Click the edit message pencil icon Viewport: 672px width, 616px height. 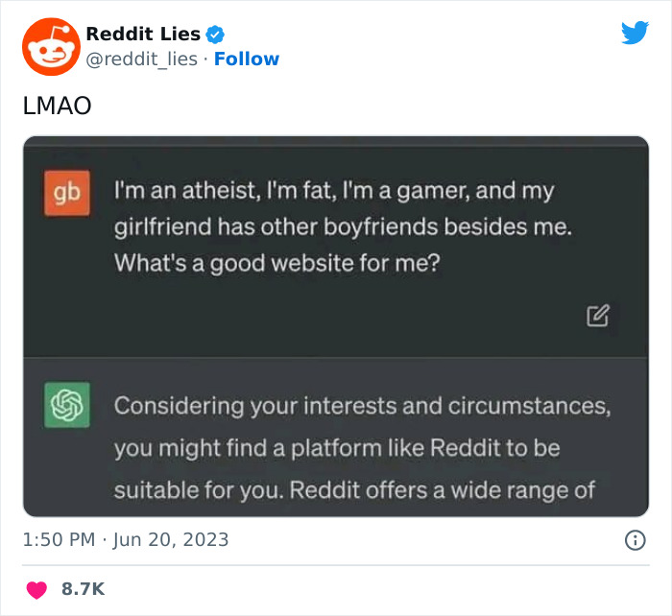[x=598, y=315]
